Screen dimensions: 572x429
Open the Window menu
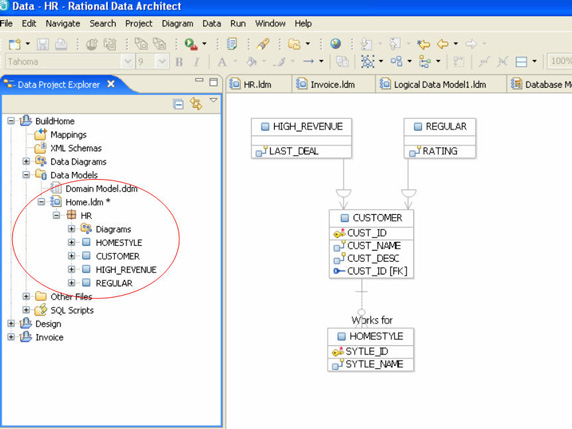click(x=270, y=24)
